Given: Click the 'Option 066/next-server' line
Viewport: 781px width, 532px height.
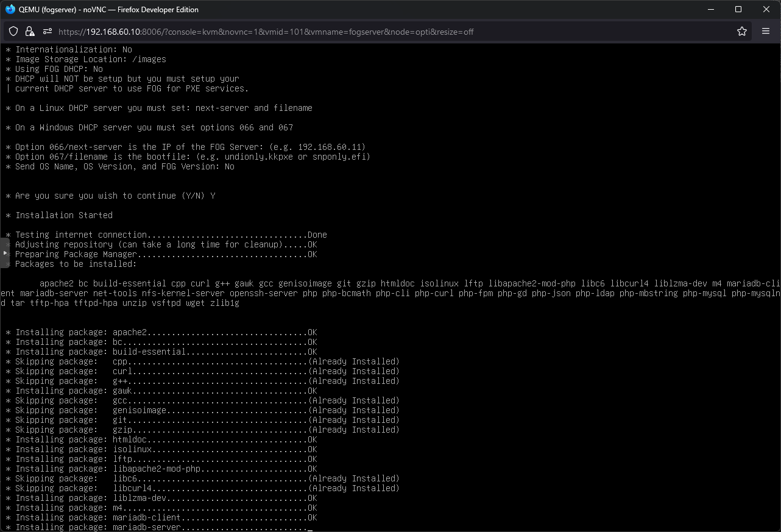Looking at the screenshot, I should tap(186, 147).
